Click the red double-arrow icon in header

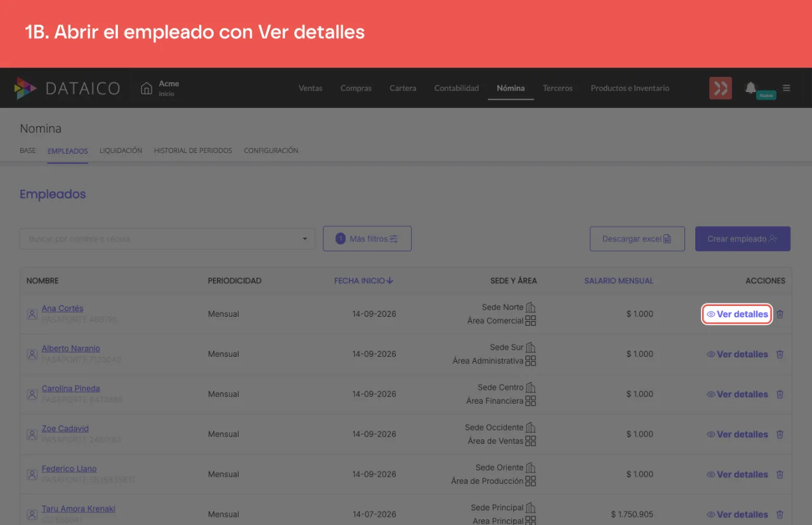pyautogui.click(x=721, y=88)
